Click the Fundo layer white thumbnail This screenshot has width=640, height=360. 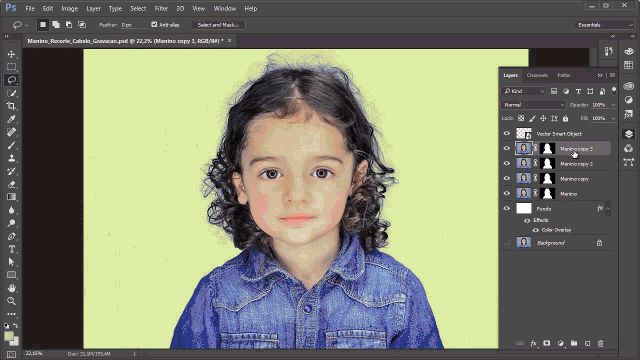tap(524, 209)
